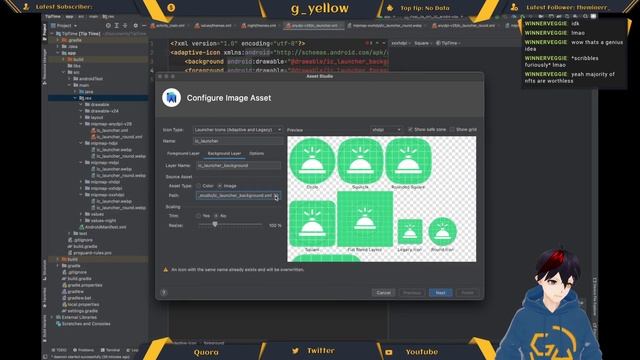
Task: Expand the drawable-v24 folder
Action: (81, 111)
